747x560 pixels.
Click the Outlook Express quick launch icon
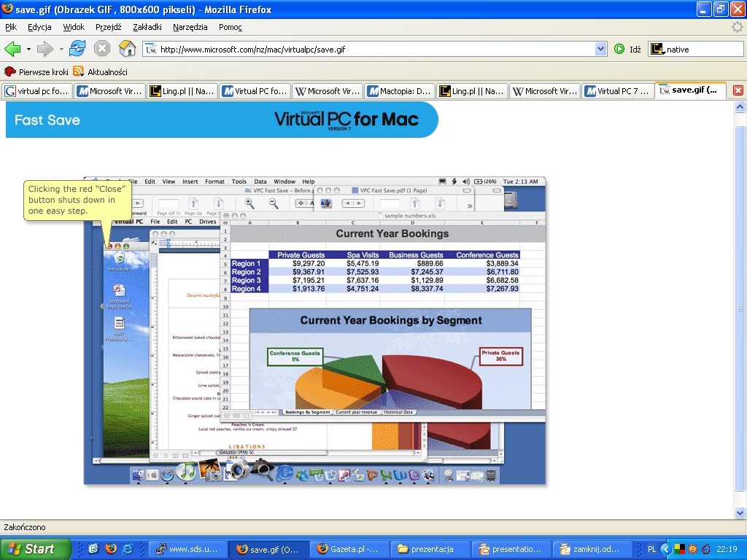coord(93,549)
